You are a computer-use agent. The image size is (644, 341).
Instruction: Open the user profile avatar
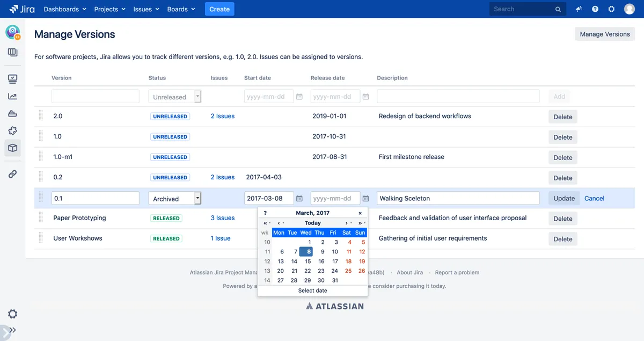pos(630,9)
